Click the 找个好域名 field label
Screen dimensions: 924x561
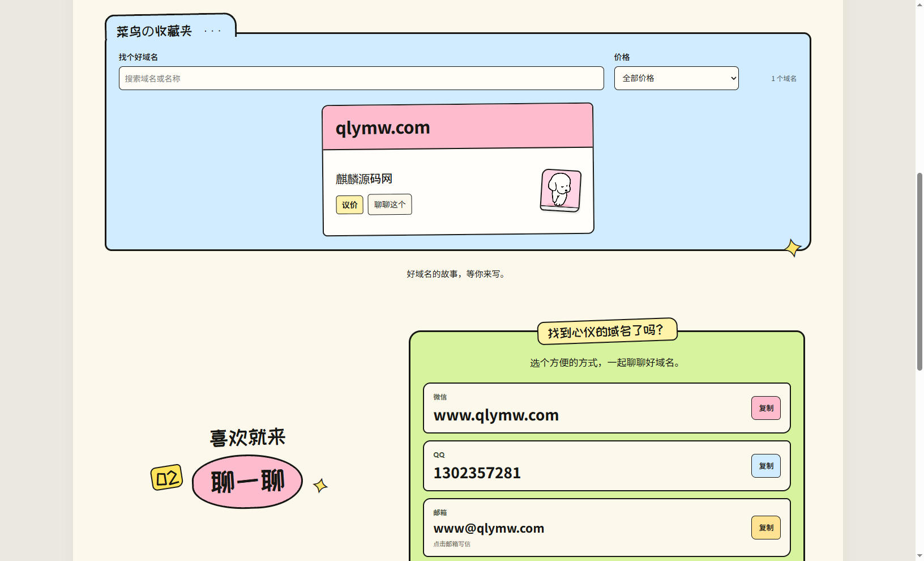click(x=138, y=57)
